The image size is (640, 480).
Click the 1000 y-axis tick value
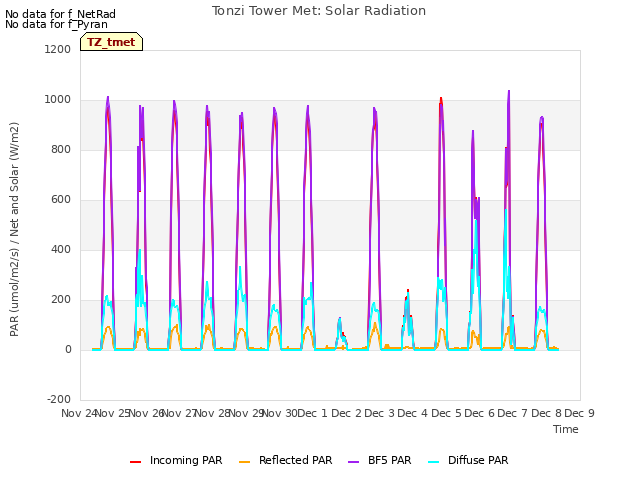pos(58,100)
